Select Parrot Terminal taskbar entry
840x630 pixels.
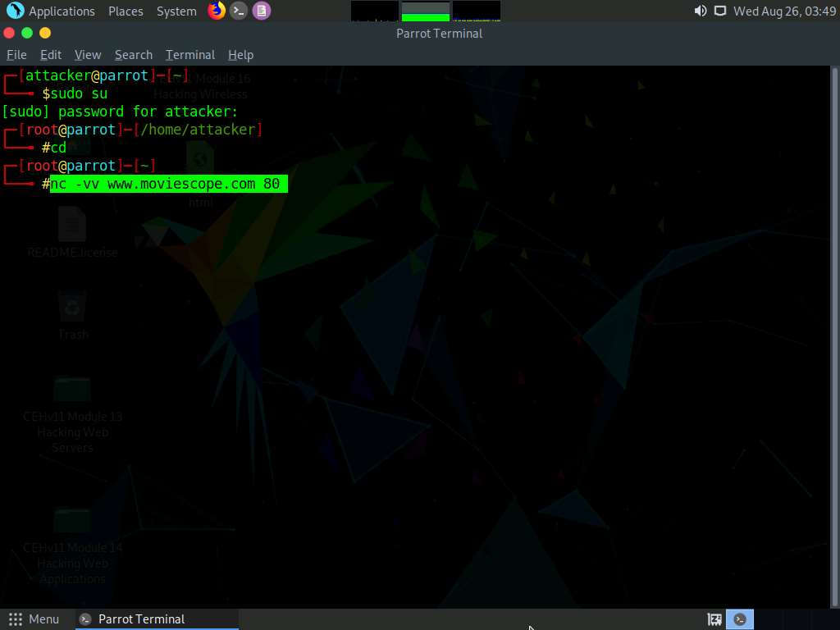157,619
